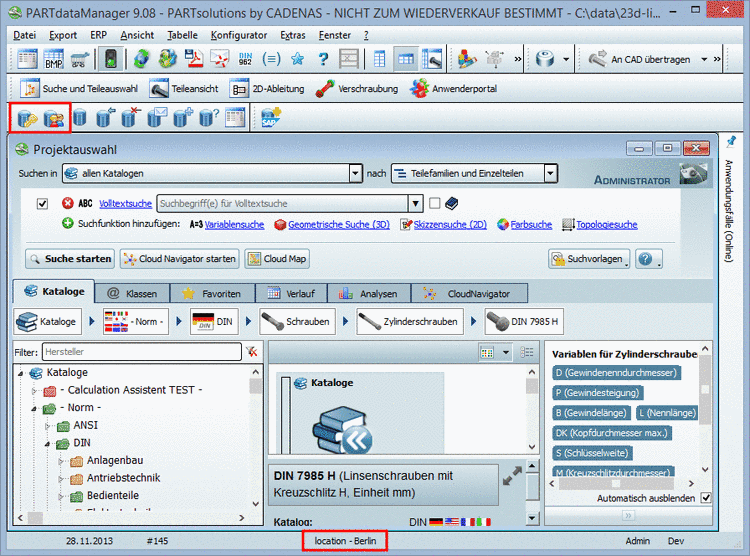Open the Verschraubung tool
Image resolution: width=750 pixels, height=556 pixels.
356,89
